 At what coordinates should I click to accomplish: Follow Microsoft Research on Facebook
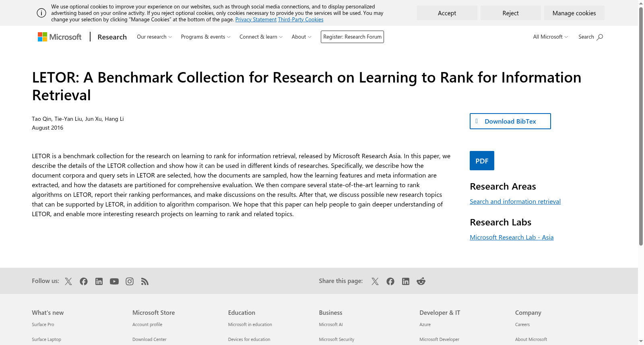[84, 281]
